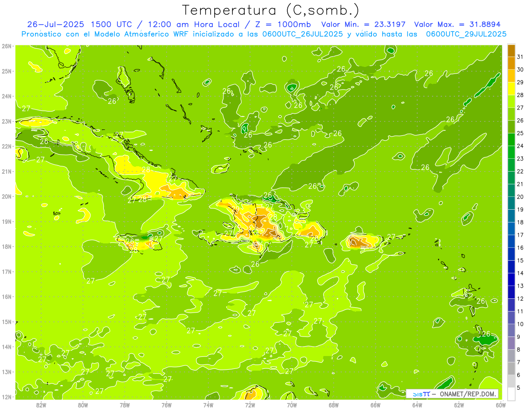Click the "Valor Max. = 31.8894" value
The width and height of the screenshot is (532, 411).
458,24
